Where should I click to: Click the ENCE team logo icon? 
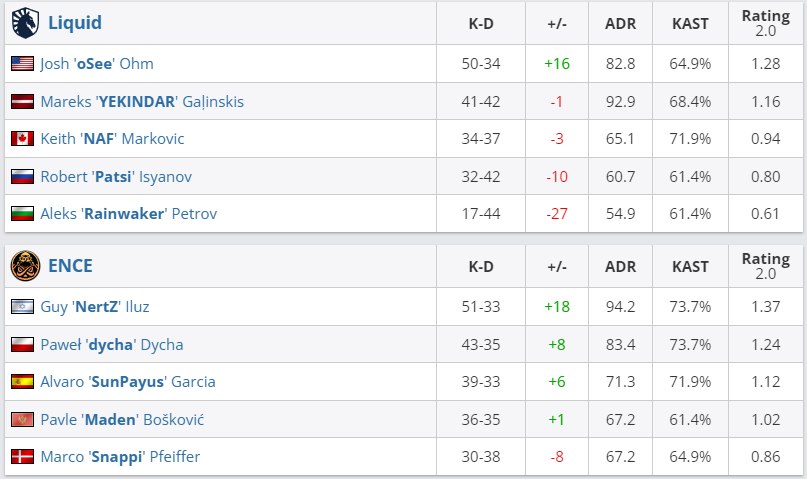point(25,266)
